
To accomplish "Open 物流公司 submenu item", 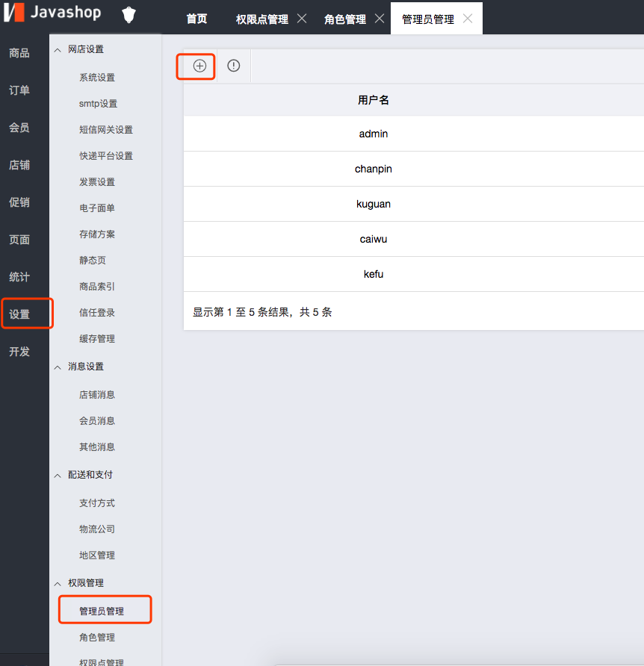I will tap(97, 529).
